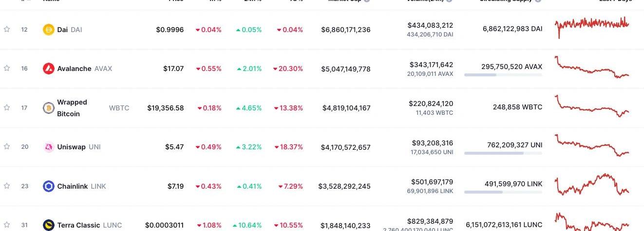Click the Chainlink hexagon logo

click(x=49, y=186)
